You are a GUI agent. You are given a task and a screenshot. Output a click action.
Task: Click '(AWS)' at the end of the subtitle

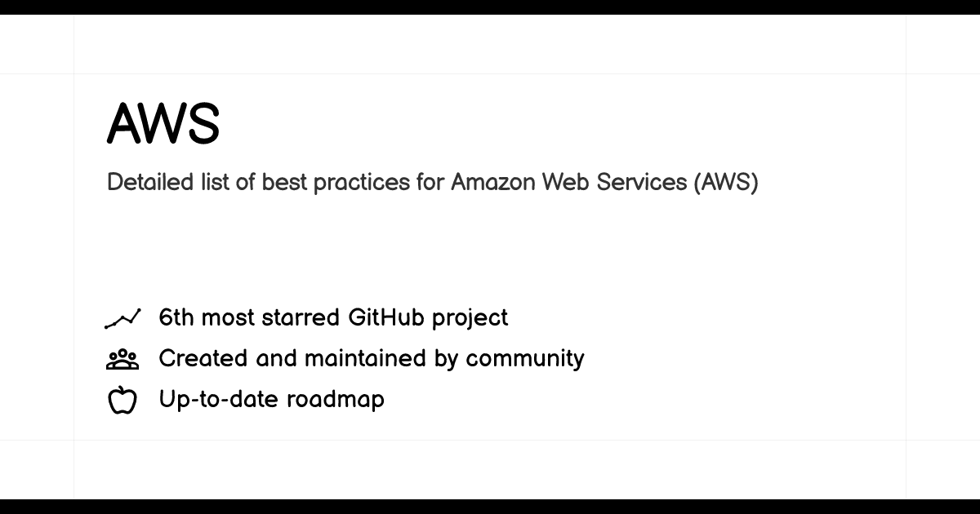coord(726,182)
